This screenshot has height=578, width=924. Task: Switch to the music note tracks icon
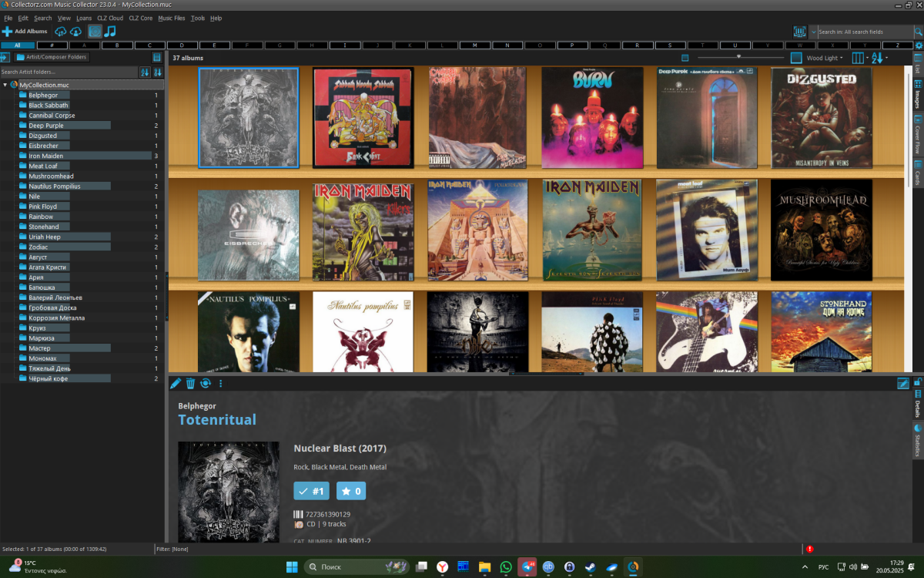point(110,32)
